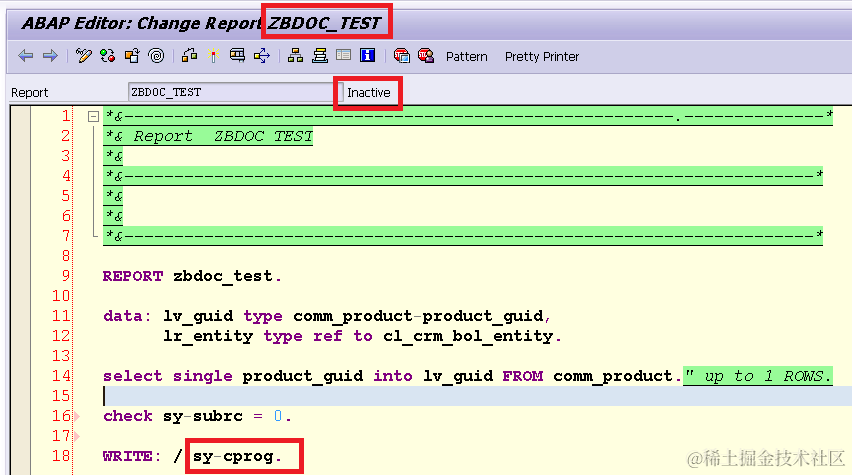
Task: Open the Where-Used List icon
Action: pyautogui.click(x=262, y=55)
